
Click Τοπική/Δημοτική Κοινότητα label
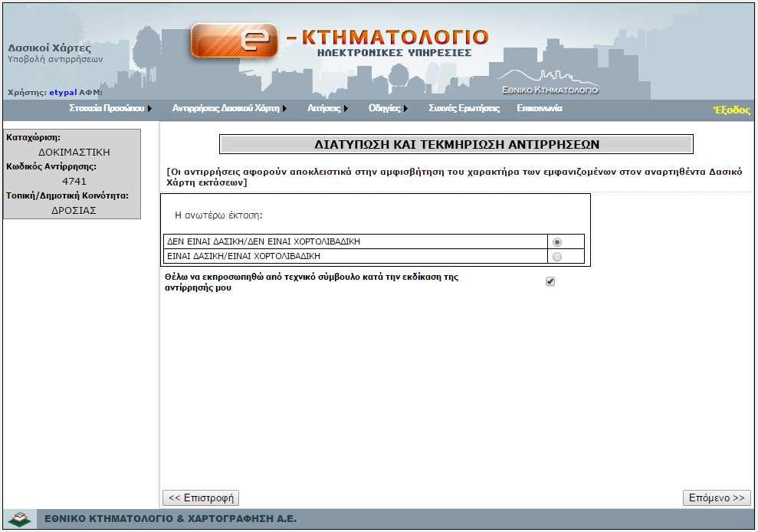click(x=67, y=196)
